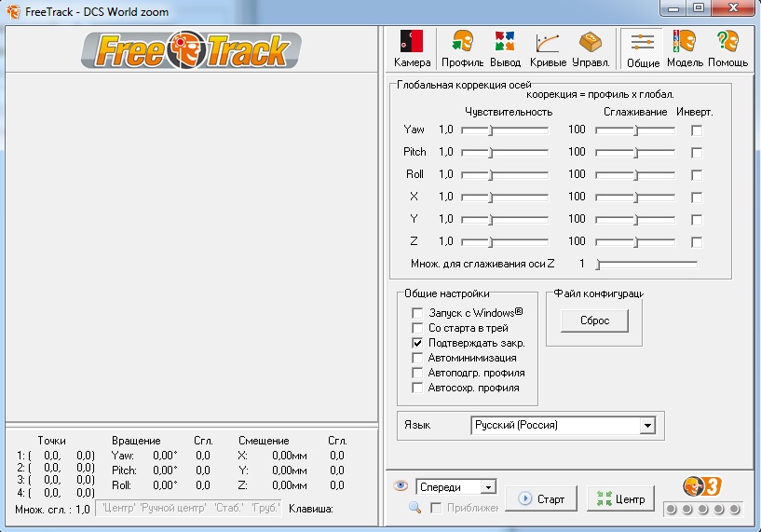The image size is (761, 532).
Task: Toggle Roll invert checkbox
Action: [x=697, y=175]
